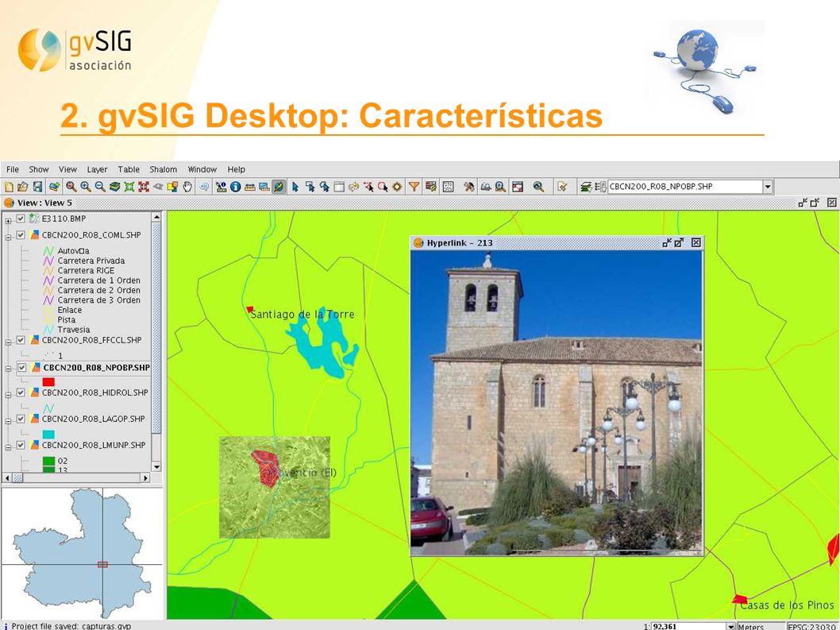Screen dimensions: 840x630
Task: Click the layer list vertical scrollbar down arrow
Action: coord(156,467)
